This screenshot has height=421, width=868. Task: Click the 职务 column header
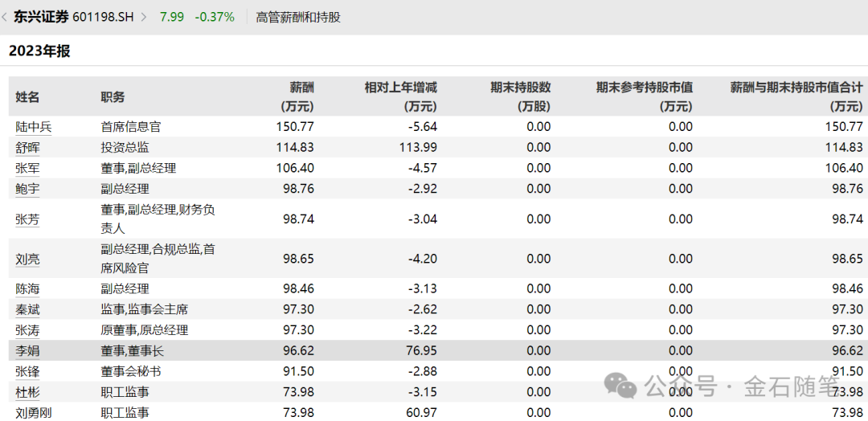[x=113, y=96]
